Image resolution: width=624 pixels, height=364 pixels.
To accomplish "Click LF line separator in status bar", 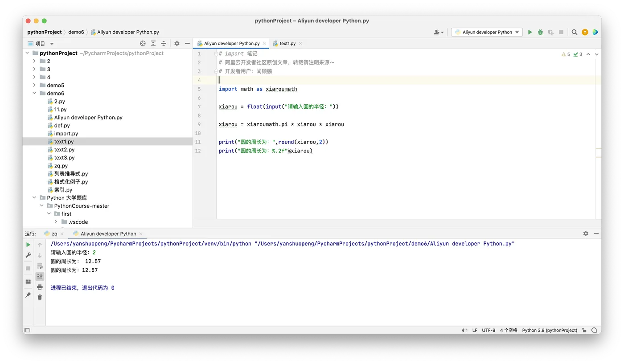I will [475, 330].
